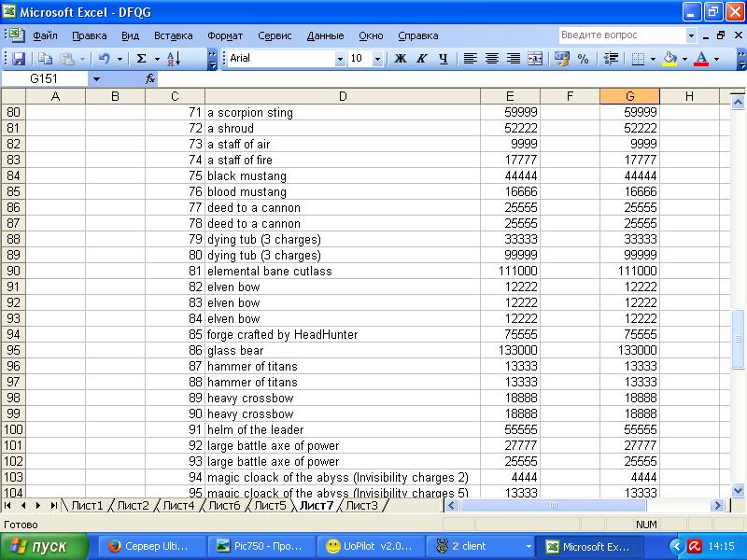Click the Copy toolbar icon
Viewport: 747px width, 560px height.
click(45, 59)
